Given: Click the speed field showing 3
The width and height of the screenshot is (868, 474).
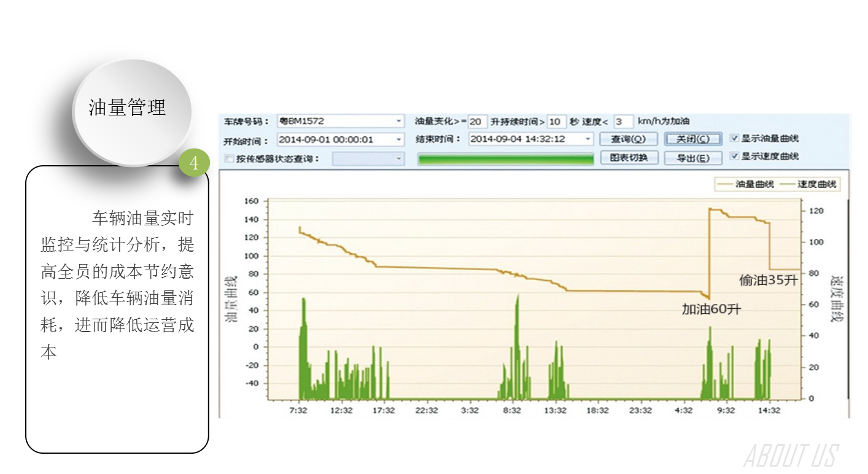Looking at the screenshot, I should [x=622, y=122].
